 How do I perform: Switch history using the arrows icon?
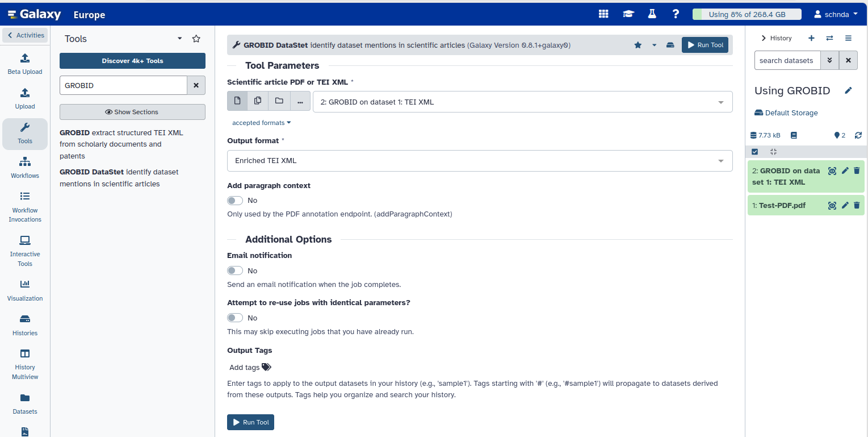point(829,38)
